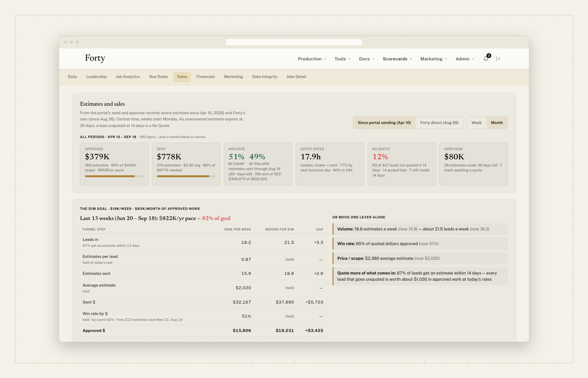The width and height of the screenshot is (588, 378).
Task: Click the Win Rate card
Action: [x=258, y=164]
